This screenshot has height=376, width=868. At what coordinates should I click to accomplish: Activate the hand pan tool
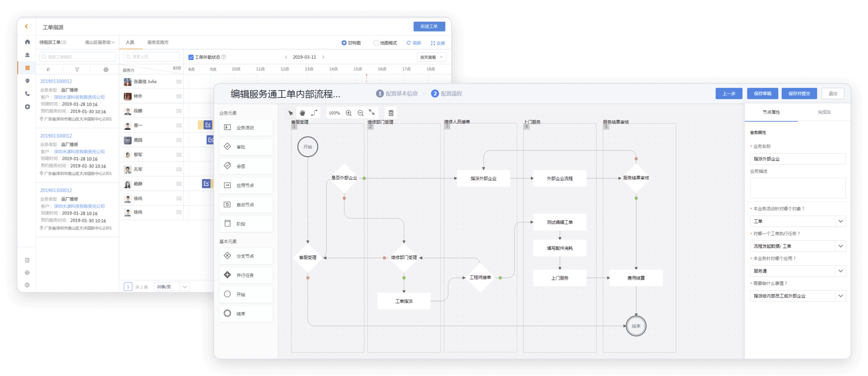[x=302, y=113]
